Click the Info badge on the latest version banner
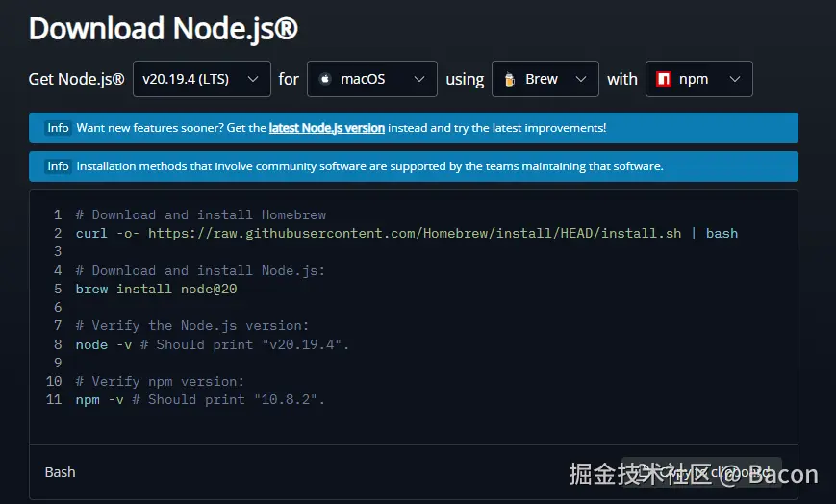836x504 pixels. coord(58,128)
